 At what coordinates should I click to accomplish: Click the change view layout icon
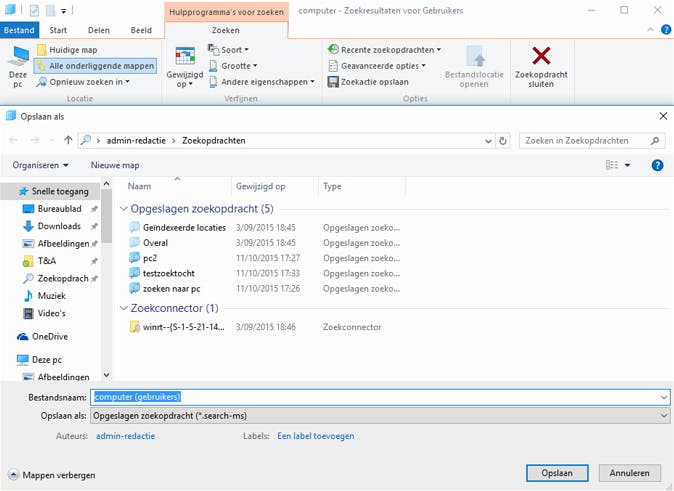point(612,165)
